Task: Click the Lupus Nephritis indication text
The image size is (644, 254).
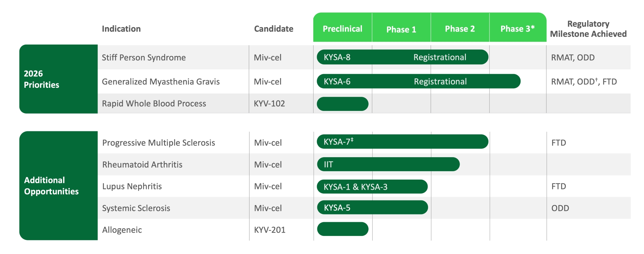Action: [132, 186]
